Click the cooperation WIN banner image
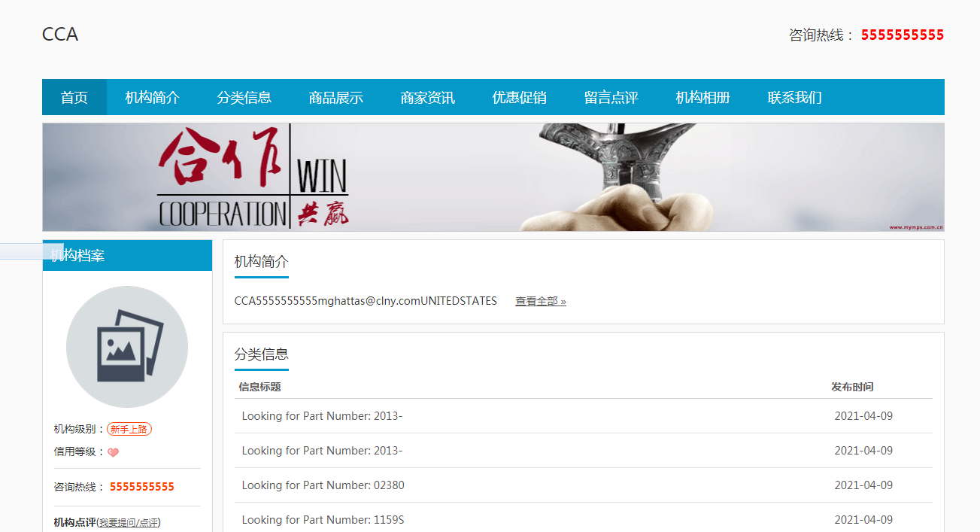Image resolution: width=980 pixels, height=532 pixels. [x=493, y=177]
